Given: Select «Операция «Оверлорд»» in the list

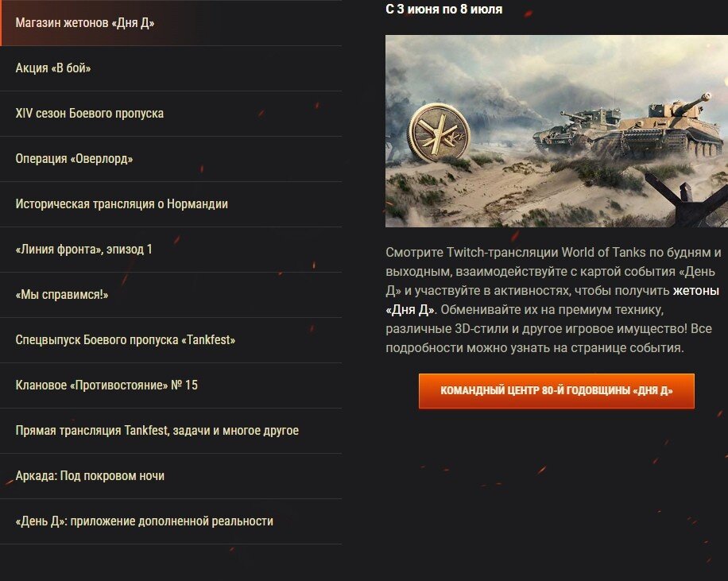Looking at the screenshot, I should [x=171, y=159].
